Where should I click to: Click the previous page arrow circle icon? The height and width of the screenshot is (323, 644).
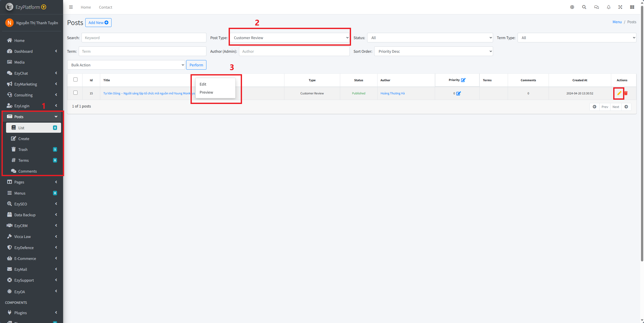click(595, 107)
